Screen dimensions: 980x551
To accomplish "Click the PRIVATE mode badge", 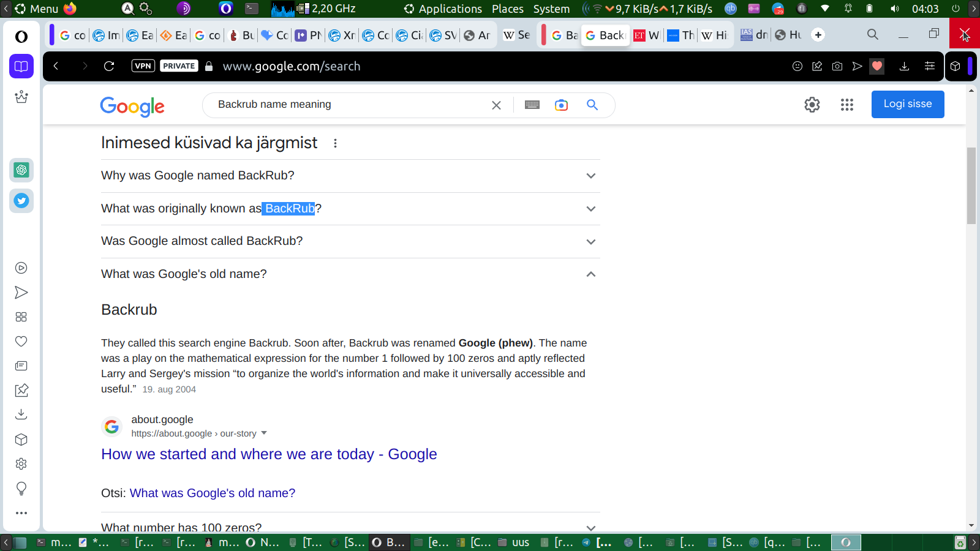I will 179,66.
